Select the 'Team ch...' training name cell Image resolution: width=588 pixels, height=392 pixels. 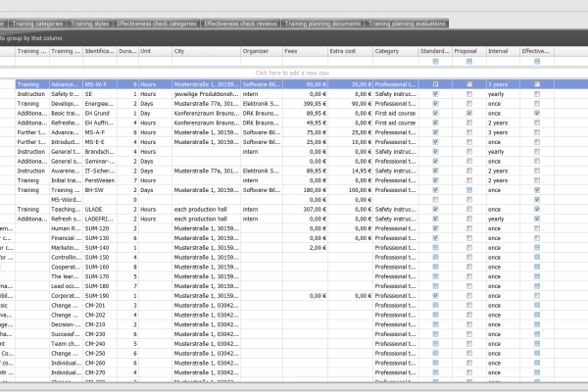tap(66, 344)
